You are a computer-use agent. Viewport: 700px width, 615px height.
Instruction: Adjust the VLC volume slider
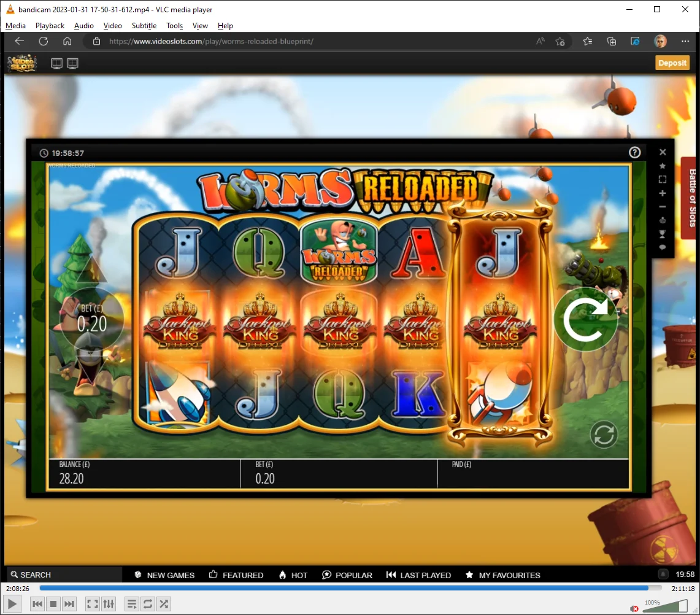coord(665,606)
